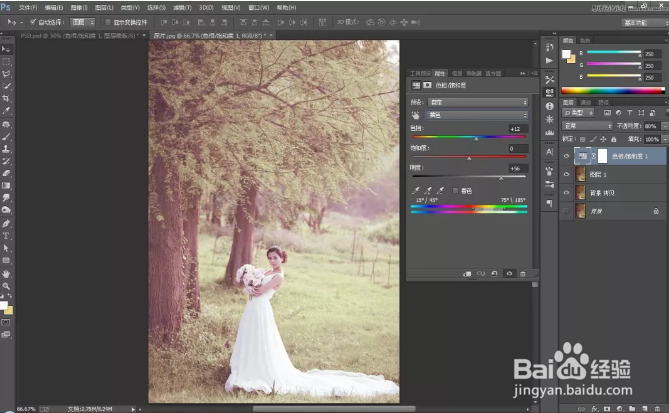Screen dimensions: 669x413
Task: Click the layer mask icon in Properties header
Action: pos(427,85)
